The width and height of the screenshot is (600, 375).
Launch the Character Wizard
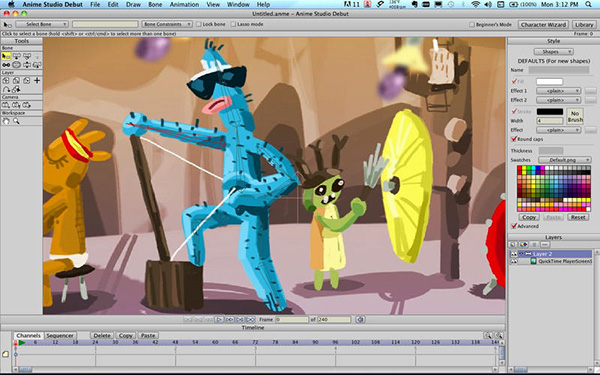543,24
